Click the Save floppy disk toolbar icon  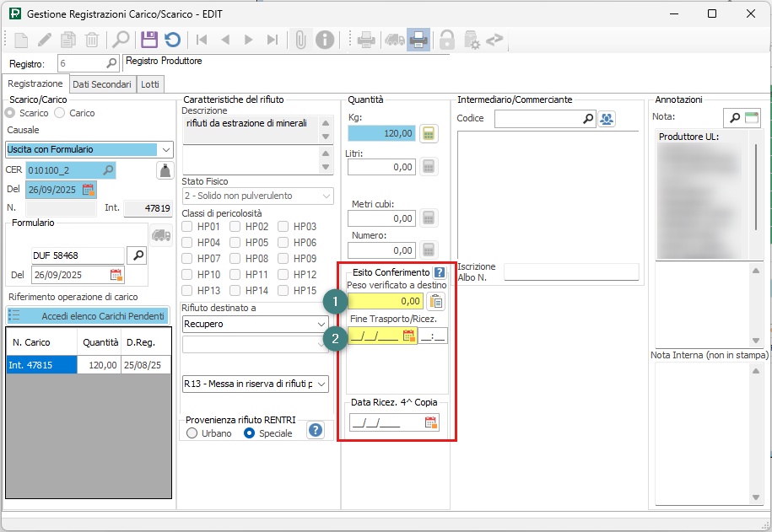(149, 39)
